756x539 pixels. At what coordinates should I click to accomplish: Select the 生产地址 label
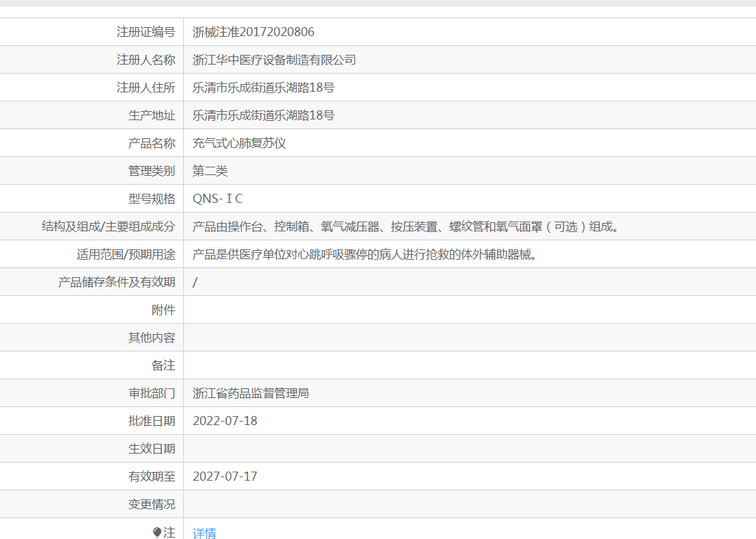click(x=151, y=115)
